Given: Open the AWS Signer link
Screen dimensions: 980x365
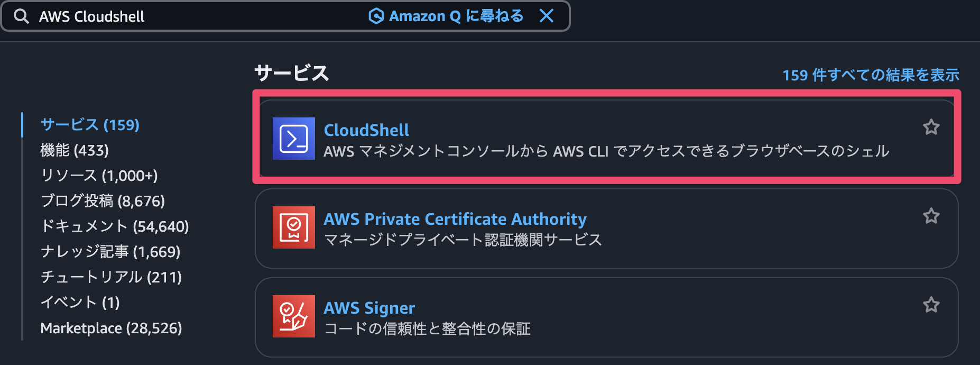Looking at the screenshot, I should [369, 308].
